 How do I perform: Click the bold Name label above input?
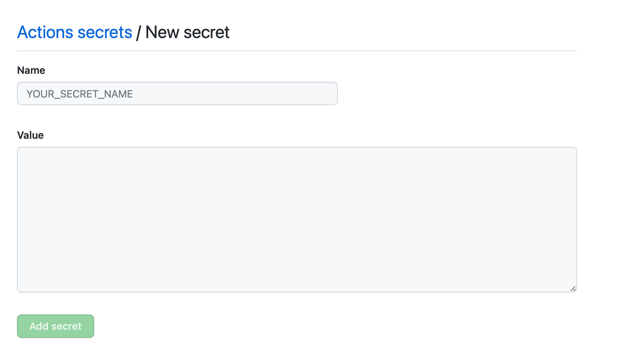click(x=31, y=70)
